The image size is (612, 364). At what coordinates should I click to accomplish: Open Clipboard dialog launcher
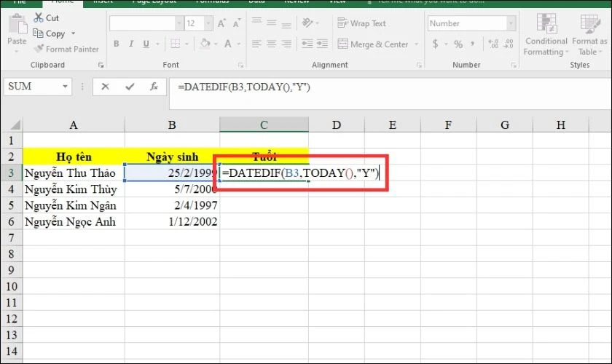point(101,65)
